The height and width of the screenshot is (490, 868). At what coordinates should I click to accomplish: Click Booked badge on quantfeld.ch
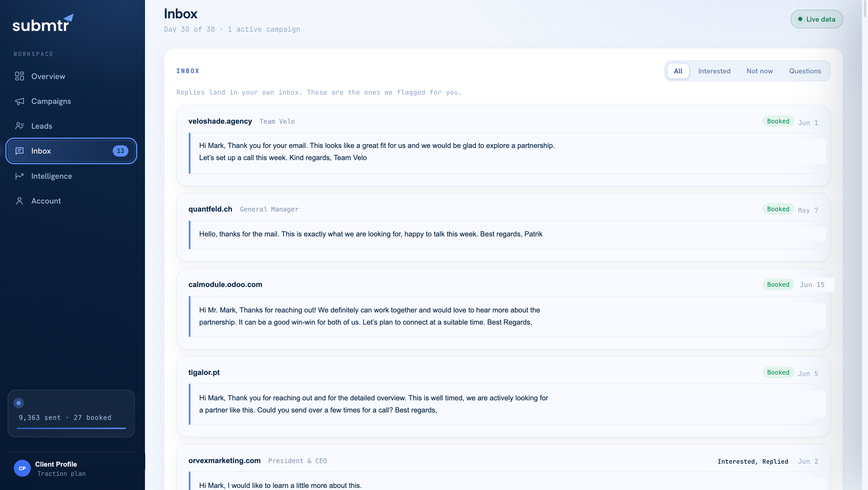pos(778,209)
